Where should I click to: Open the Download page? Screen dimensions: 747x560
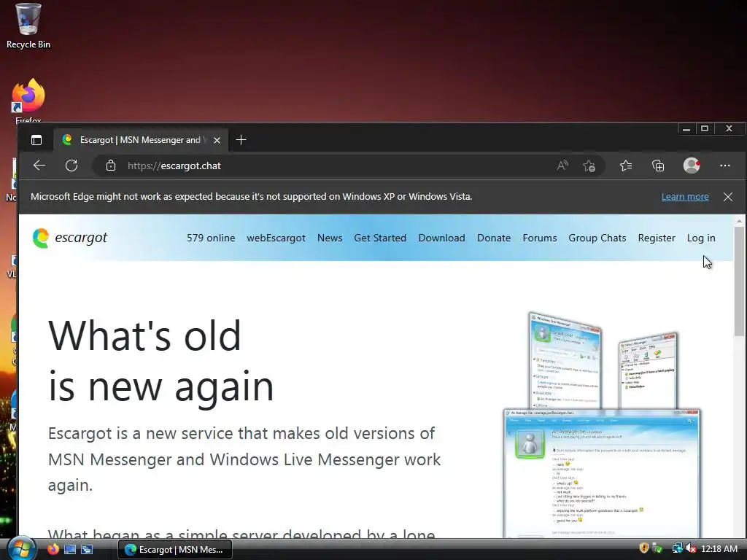[441, 238]
